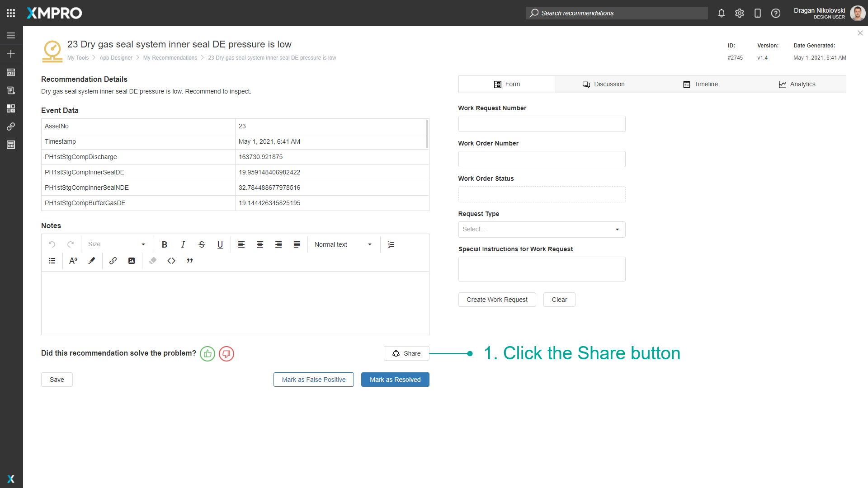The height and width of the screenshot is (488, 868).
Task: Insert an image in Notes editor
Action: point(132,261)
